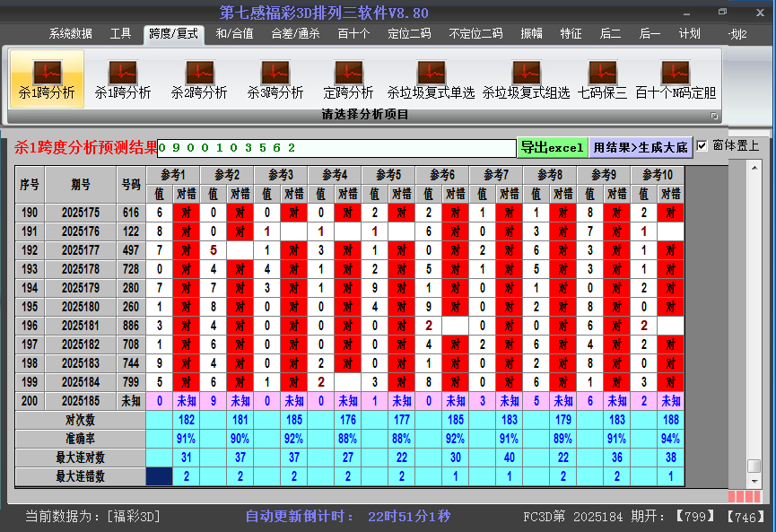Click the vertical scrollbar thumb beside the table
The width and height of the screenshot is (776, 532).
[754, 467]
